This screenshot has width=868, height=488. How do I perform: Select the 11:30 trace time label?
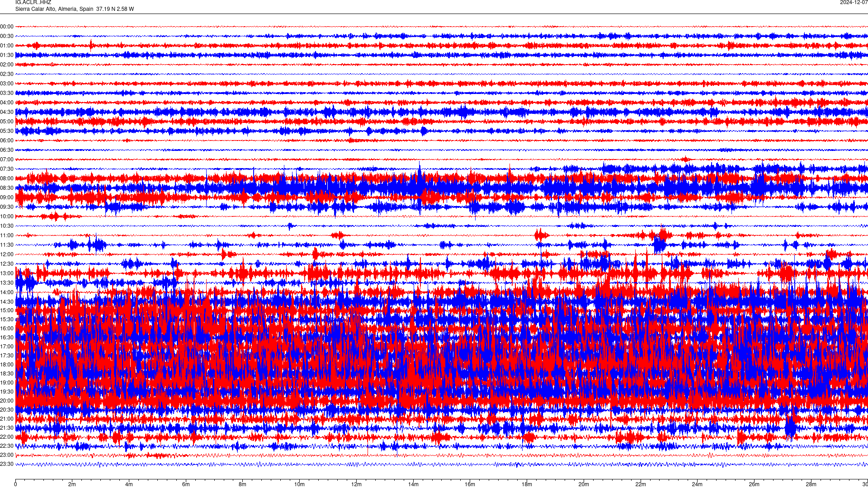pos(7,245)
